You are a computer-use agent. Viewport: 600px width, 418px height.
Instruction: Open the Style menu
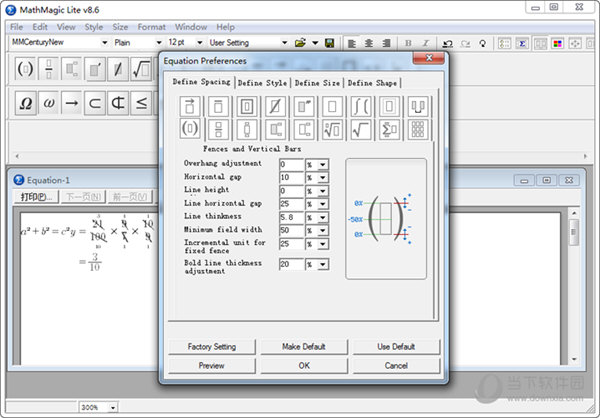(94, 27)
